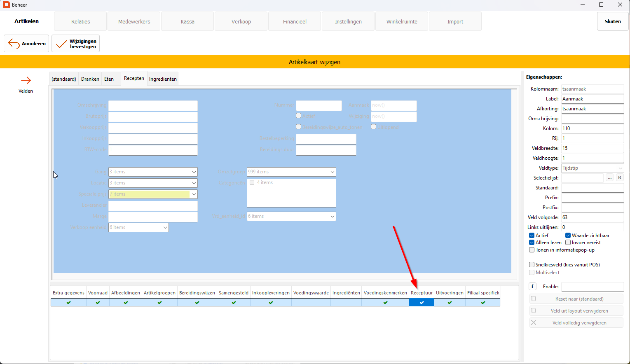The width and height of the screenshot is (630, 364).
Task: Click the Label input field containing Aanmaak
Action: [x=592, y=99]
